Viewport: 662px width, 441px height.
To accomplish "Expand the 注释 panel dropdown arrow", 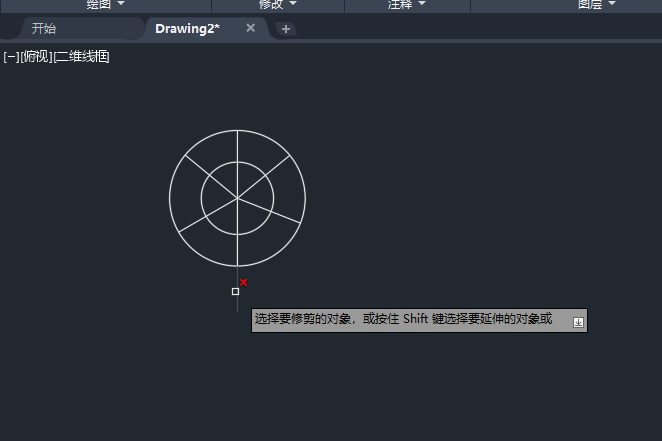I will point(422,3).
